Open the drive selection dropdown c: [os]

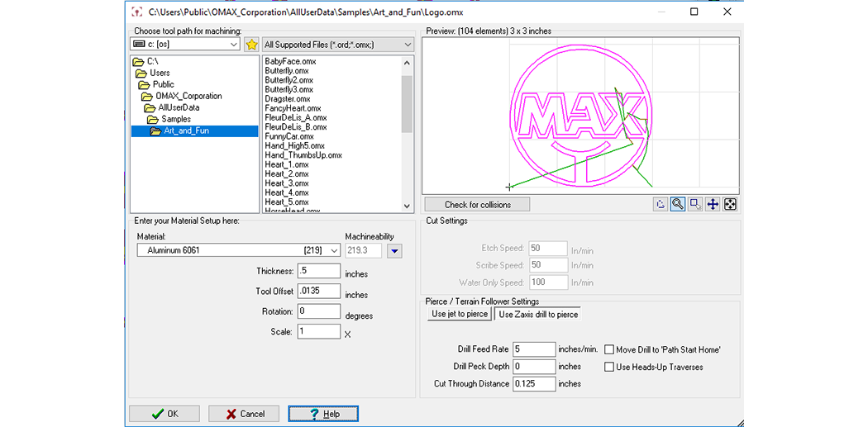[185, 45]
